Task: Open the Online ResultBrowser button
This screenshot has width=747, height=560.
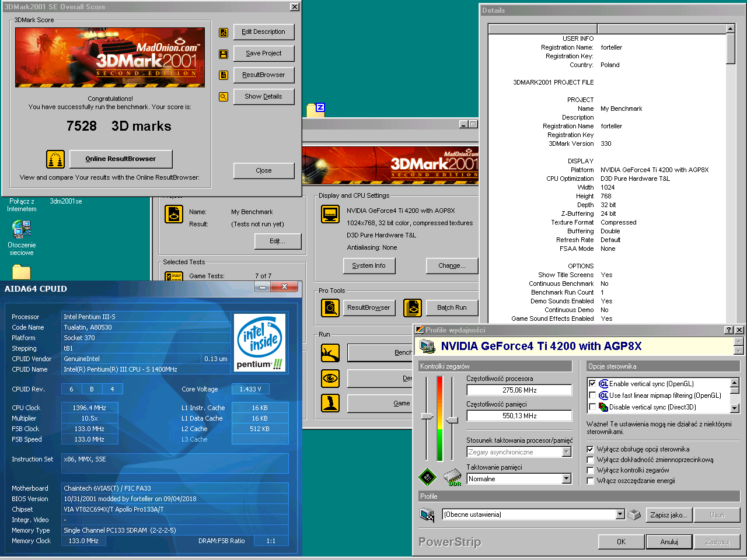Action: 121,159
